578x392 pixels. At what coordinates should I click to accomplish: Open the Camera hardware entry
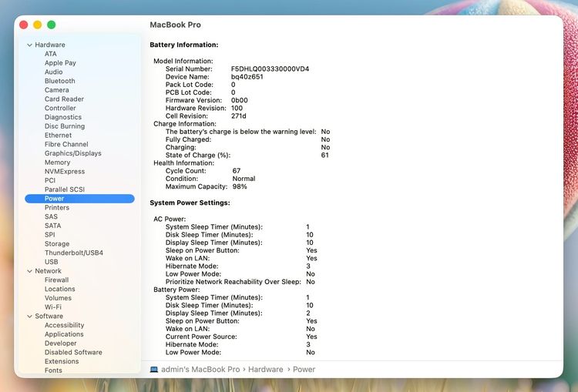[x=57, y=90]
